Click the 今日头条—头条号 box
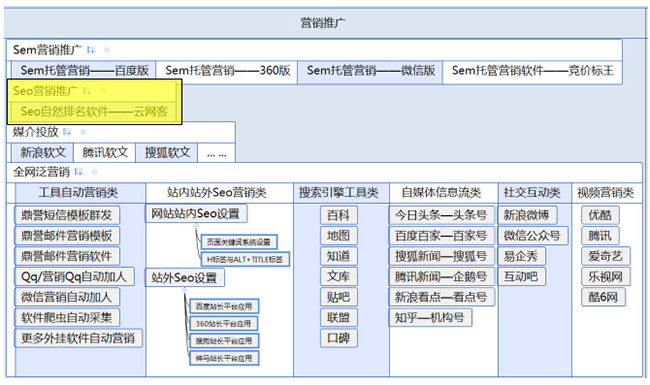The image size is (650, 385). pos(441,215)
